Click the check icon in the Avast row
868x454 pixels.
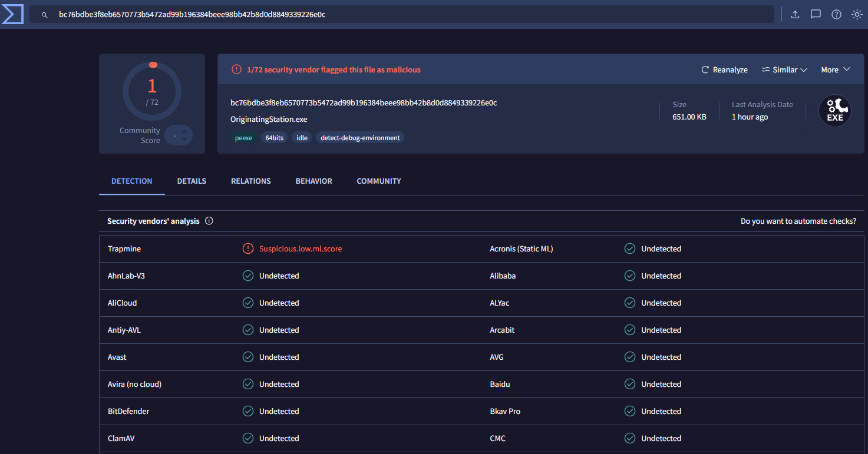click(x=248, y=357)
